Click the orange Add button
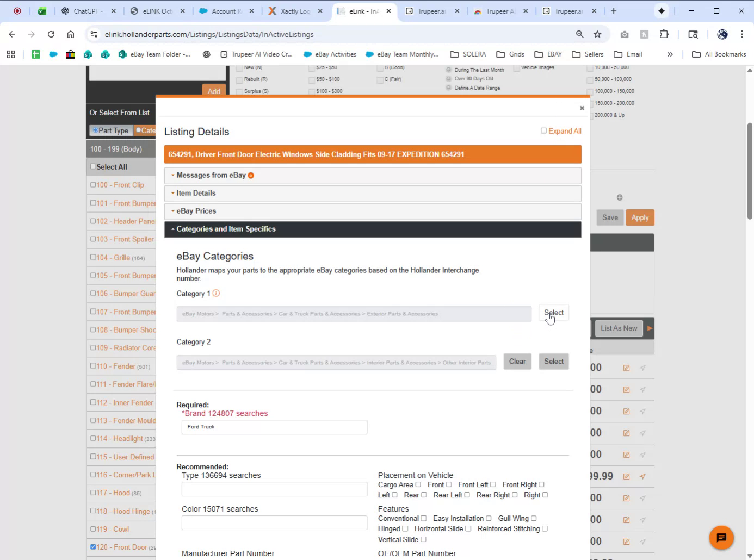754x560 pixels. tap(214, 91)
